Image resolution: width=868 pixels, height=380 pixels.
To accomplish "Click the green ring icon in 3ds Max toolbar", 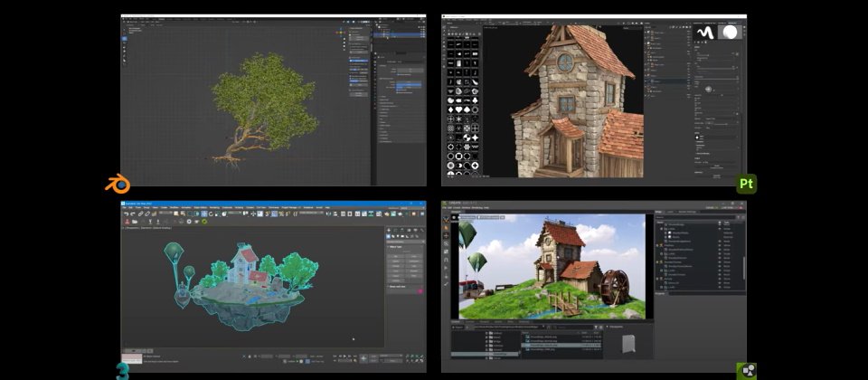I will [204, 222].
